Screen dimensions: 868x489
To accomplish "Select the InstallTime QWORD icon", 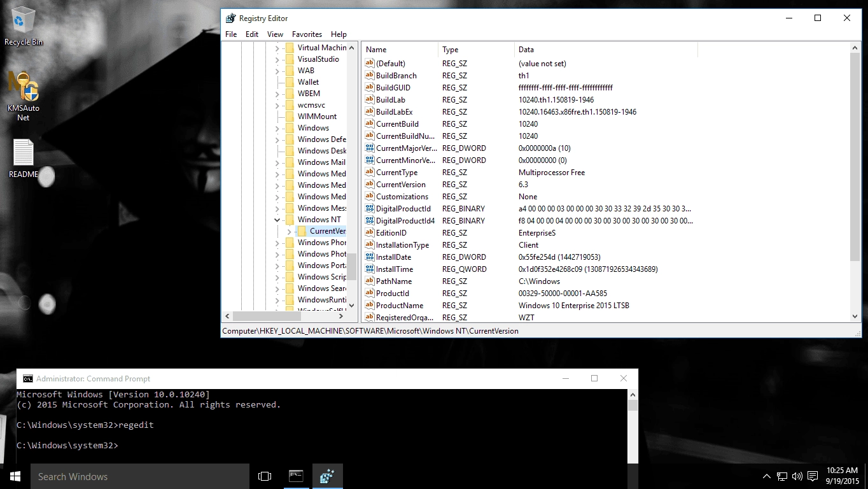I will coord(370,269).
